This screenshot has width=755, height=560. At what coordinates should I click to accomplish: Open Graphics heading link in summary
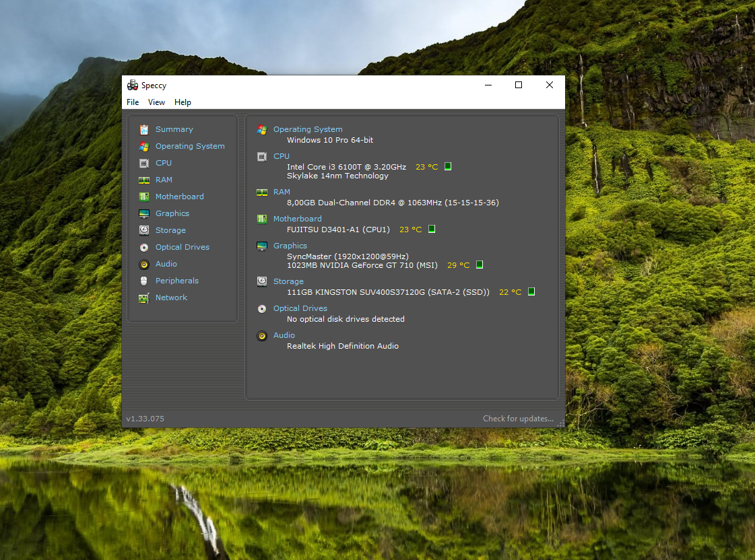(x=290, y=246)
